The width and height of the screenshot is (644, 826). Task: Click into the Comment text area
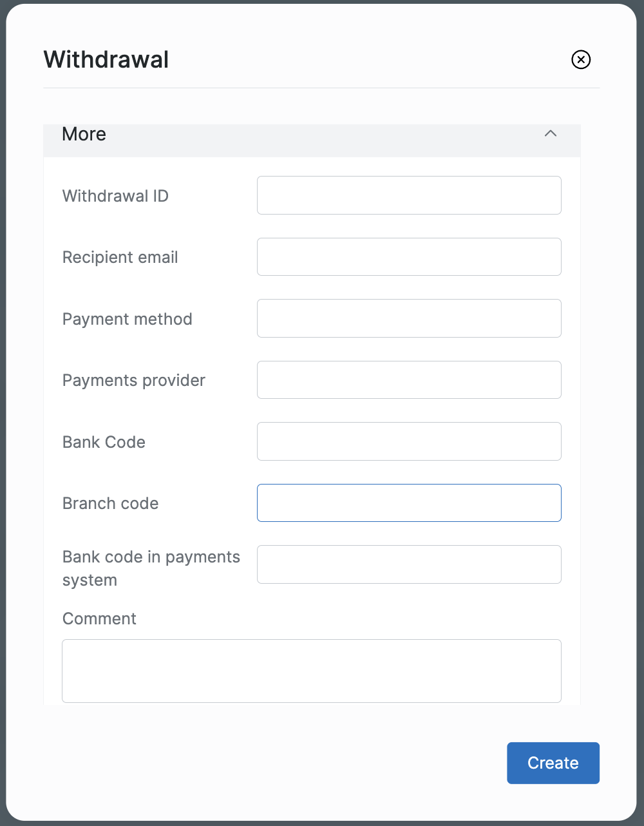[x=312, y=671]
